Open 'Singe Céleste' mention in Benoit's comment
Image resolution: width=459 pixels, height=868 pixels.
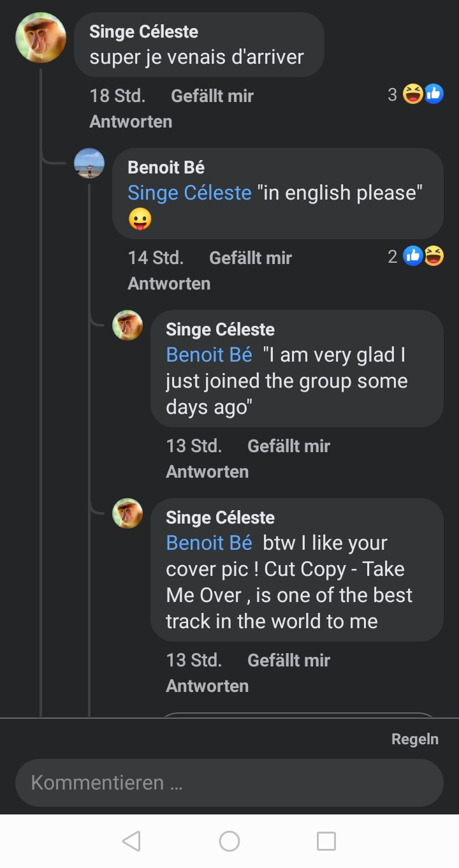pos(189,193)
